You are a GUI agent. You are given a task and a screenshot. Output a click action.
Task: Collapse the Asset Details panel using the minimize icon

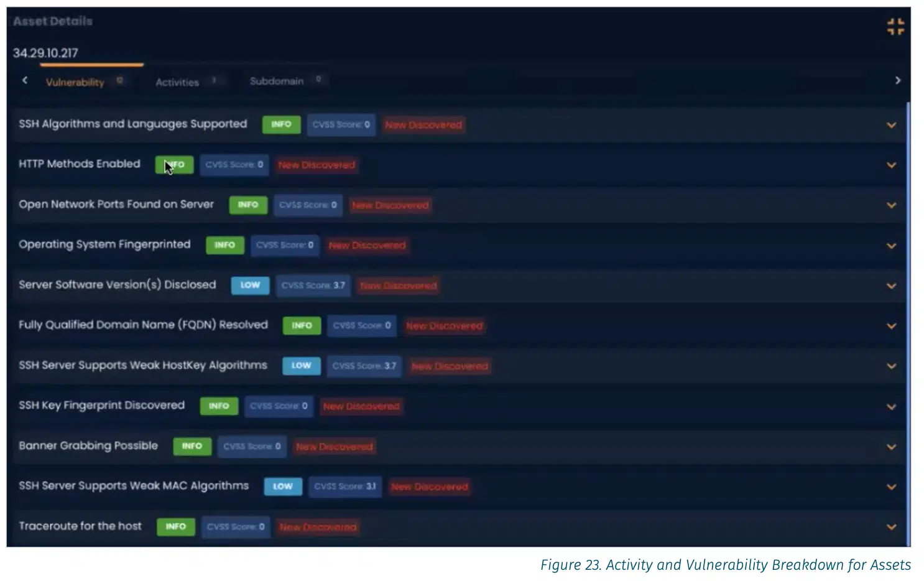pos(895,26)
